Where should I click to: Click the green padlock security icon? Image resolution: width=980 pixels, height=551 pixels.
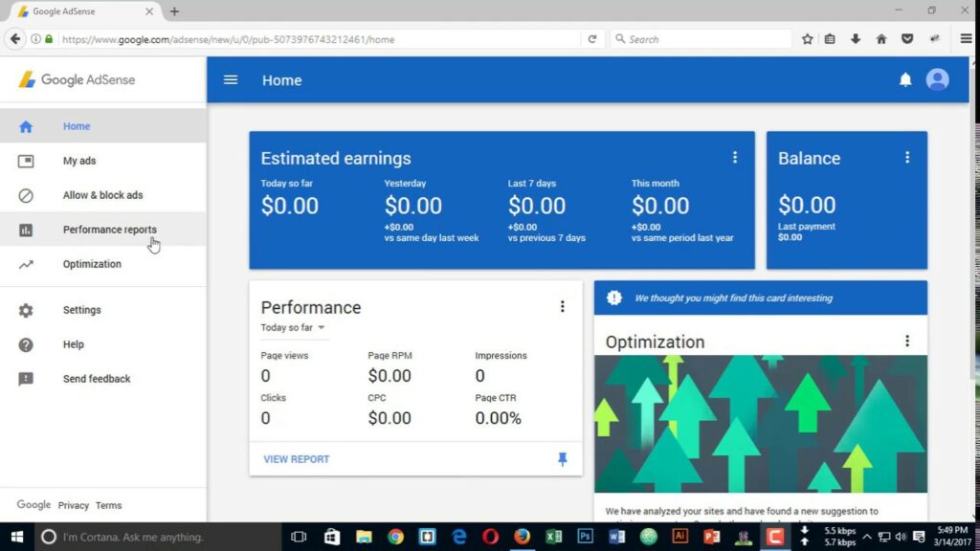(49, 39)
